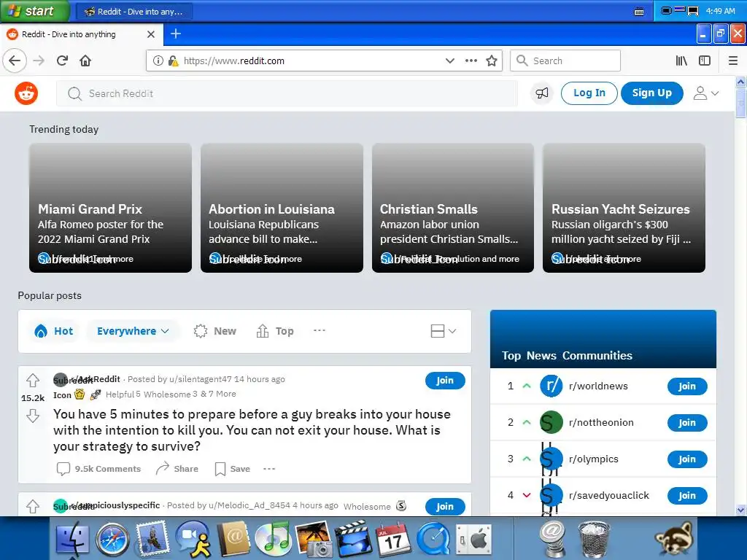Open r/nottheonion community link

601,422
